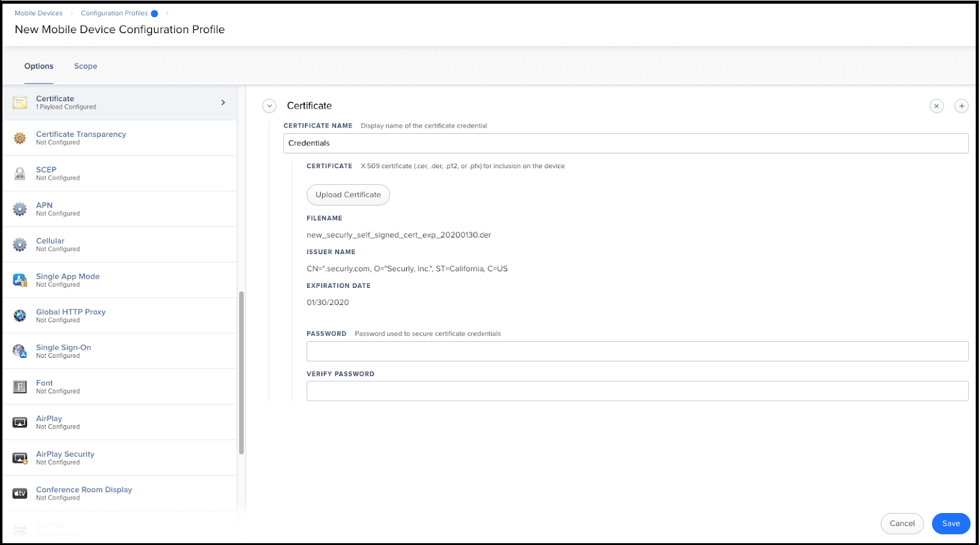Viewport: 980px width, 545px height.
Task: Click the SCEP lock icon
Action: coord(20,174)
